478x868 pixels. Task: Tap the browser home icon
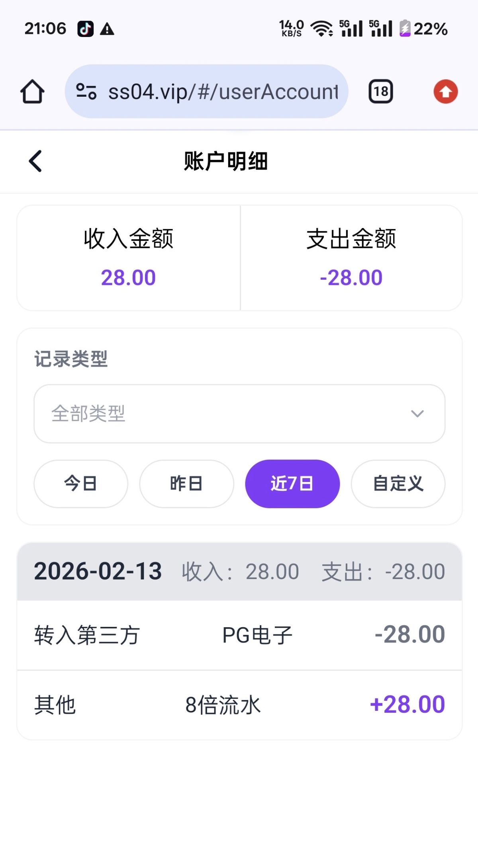coord(32,92)
